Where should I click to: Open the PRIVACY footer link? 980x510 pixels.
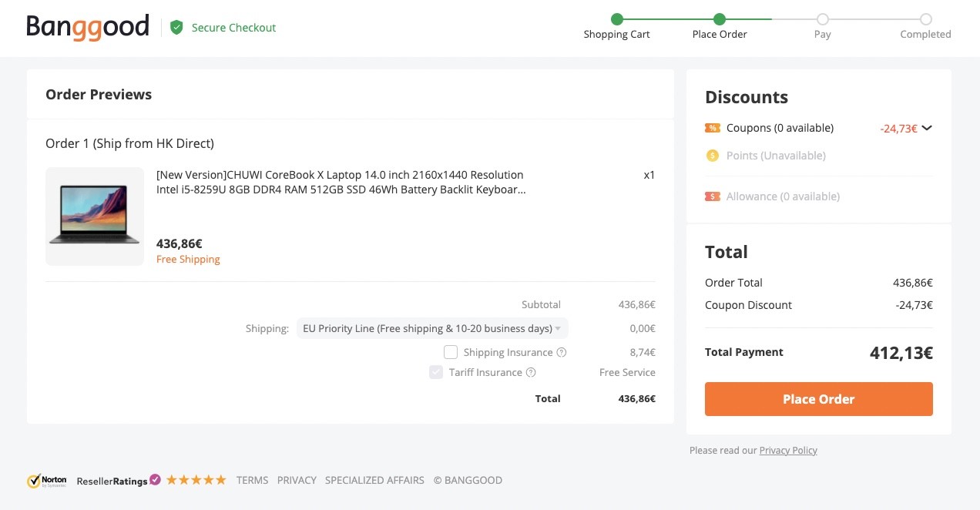coord(297,480)
